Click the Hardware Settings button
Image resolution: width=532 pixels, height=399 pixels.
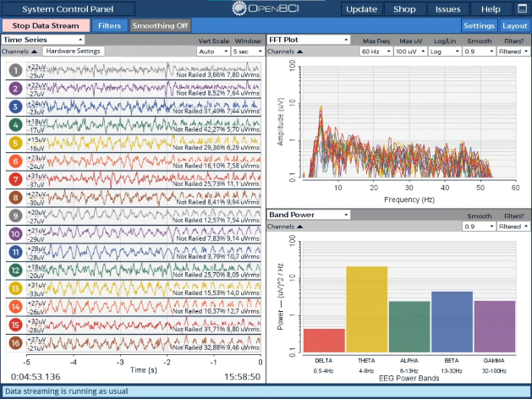click(74, 52)
